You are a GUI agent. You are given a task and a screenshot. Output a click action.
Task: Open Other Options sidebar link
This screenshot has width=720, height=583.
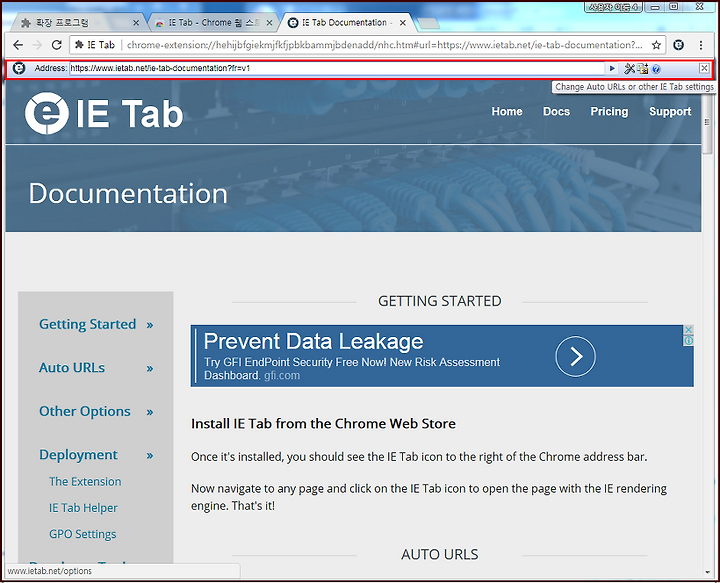(84, 411)
